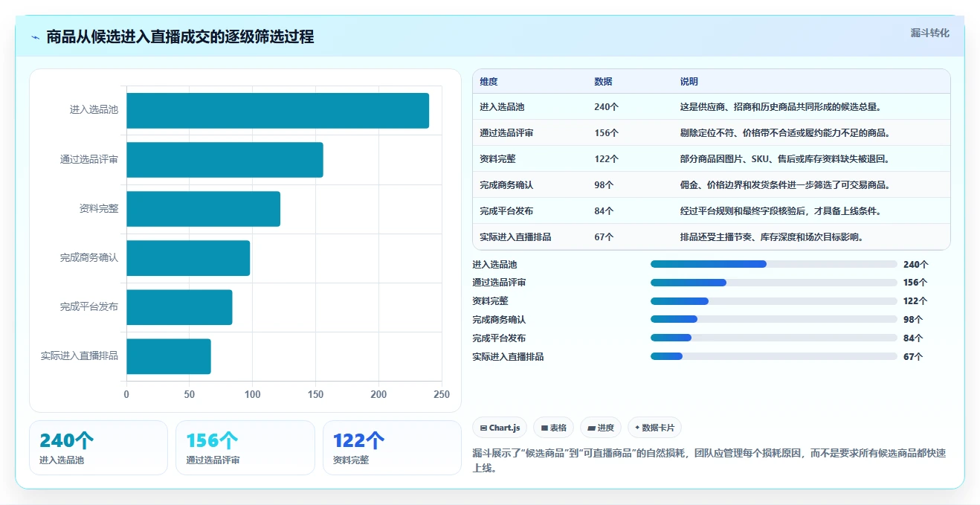Click the table value 156个
Image resolution: width=980 pixels, height=505 pixels.
(x=606, y=133)
